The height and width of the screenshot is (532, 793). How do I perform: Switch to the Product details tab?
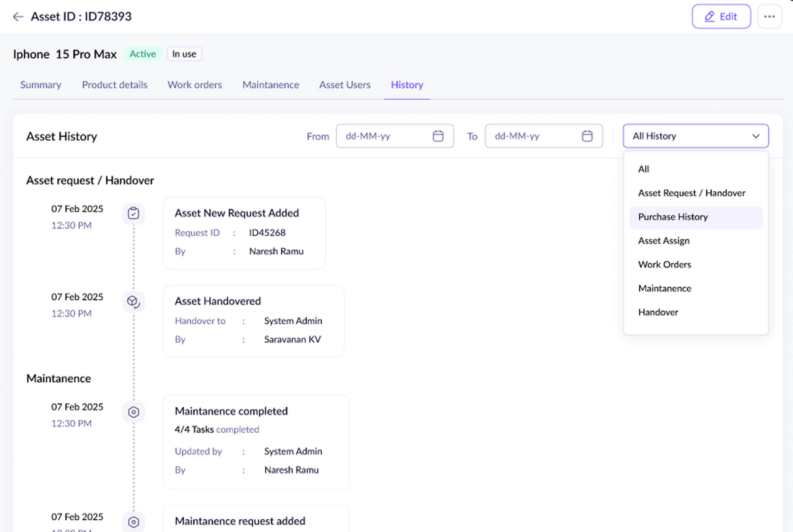(x=115, y=85)
